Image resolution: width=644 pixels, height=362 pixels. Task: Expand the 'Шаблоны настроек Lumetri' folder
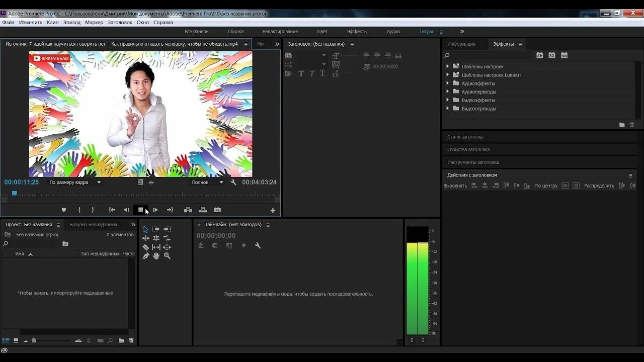[447, 75]
